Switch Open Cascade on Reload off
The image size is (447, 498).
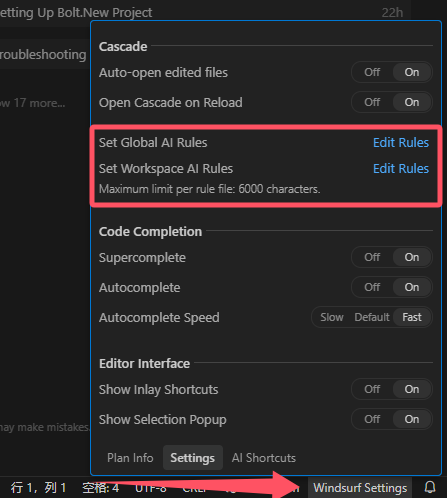372,102
